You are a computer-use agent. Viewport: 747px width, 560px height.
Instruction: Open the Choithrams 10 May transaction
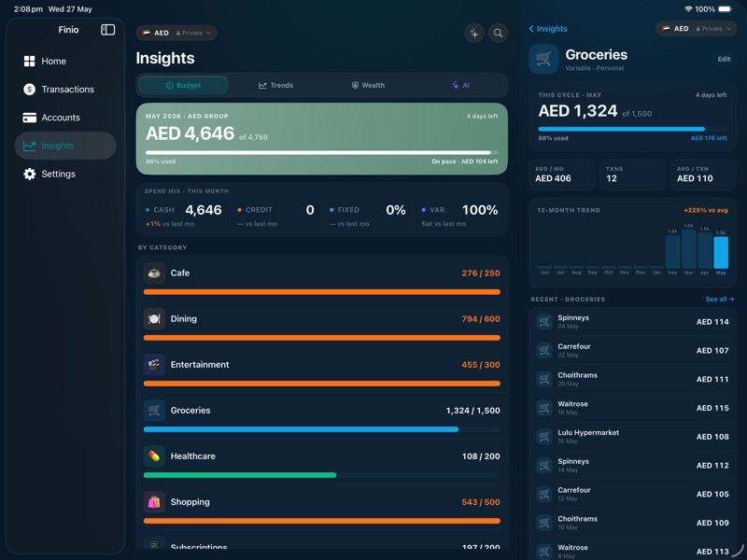632,523
